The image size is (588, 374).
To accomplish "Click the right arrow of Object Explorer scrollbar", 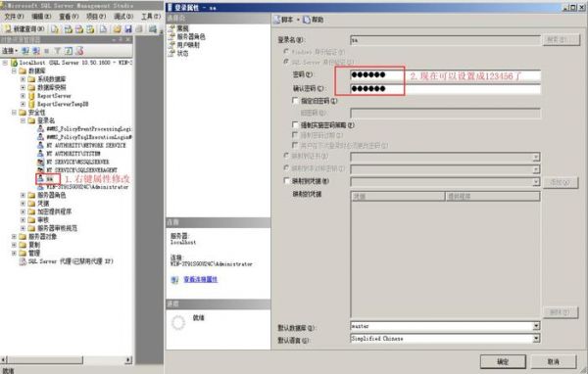I will [x=128, y=359].
